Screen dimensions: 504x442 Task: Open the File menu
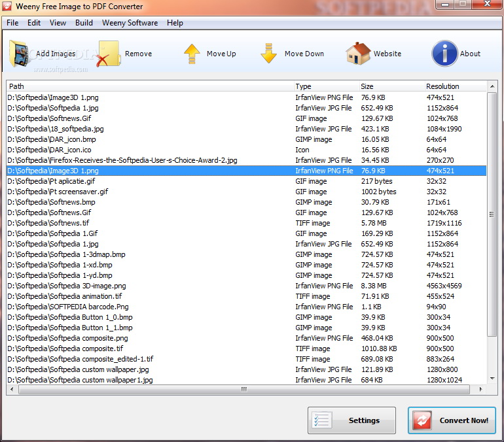point(12,23)
